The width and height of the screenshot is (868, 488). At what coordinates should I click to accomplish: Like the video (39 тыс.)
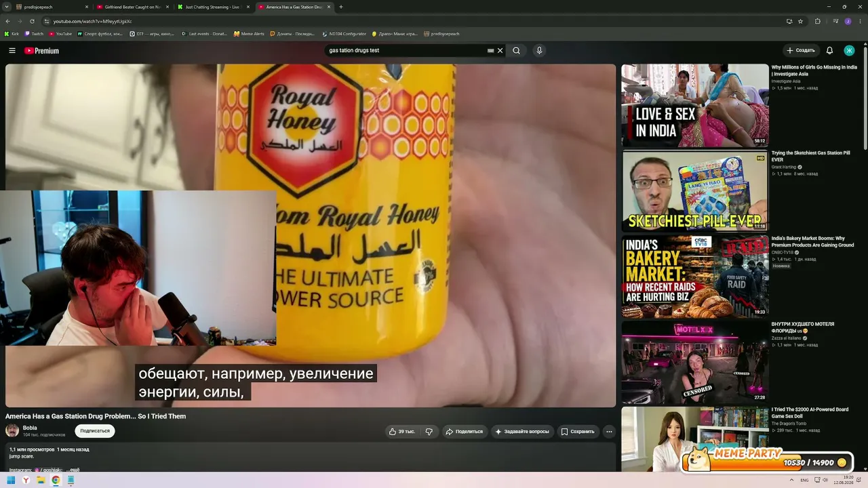pos(402,432)
